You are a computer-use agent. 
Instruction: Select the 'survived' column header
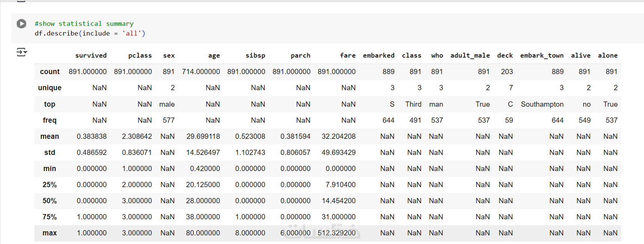click(91, 55)
